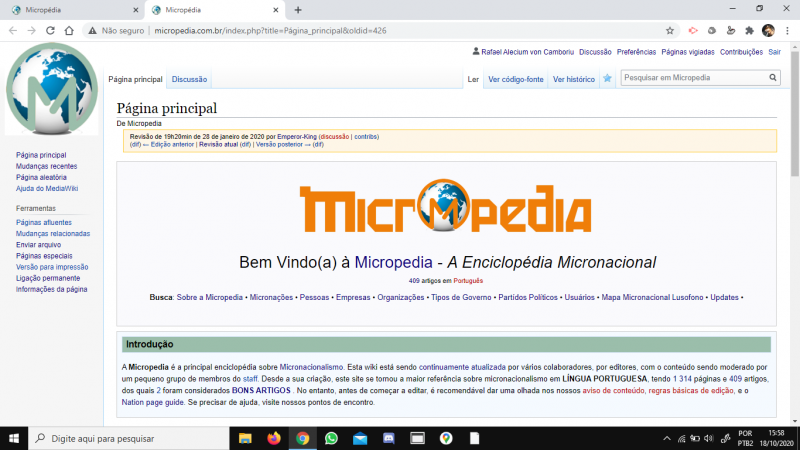The height and width of the screenshot is (450, 800).
Task: Open Chrome profile avatar
Action: click(768, 31)
